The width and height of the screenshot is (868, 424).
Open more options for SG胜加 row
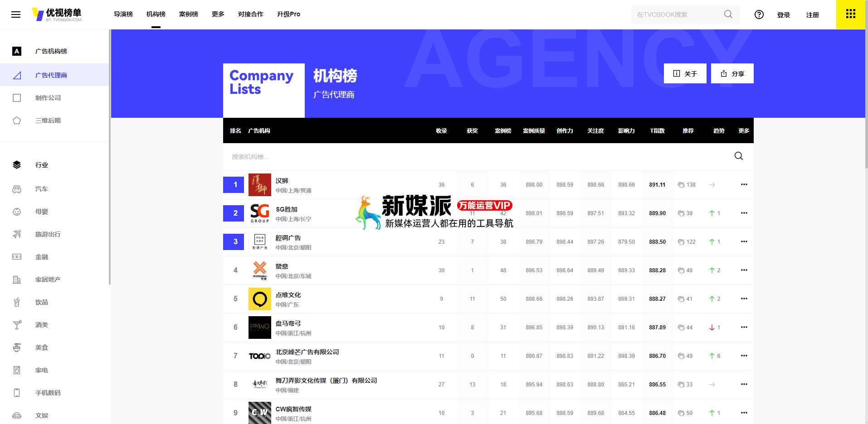click(744, 213)
